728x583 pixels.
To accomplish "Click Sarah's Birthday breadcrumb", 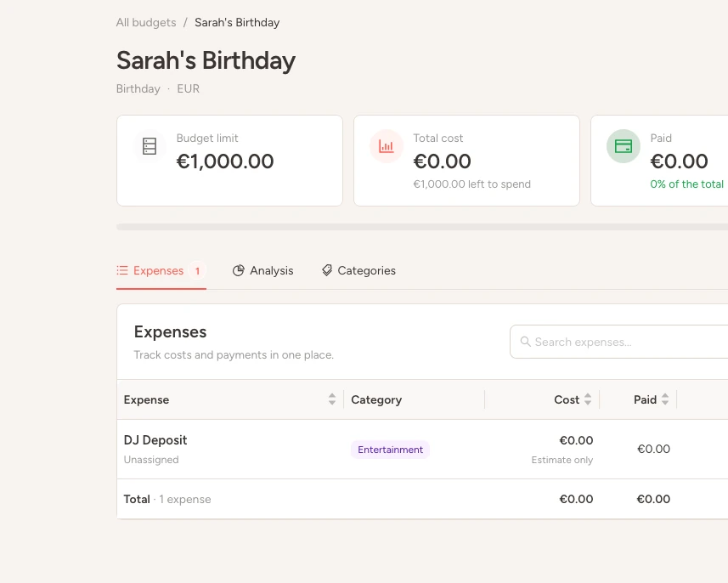I will pyautogui.click(x=237, y=22).
